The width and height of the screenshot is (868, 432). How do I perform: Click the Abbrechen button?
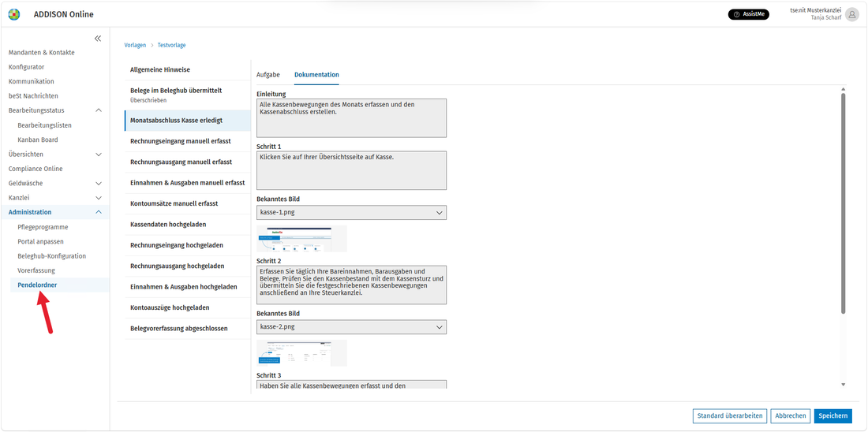[x=791, y=416]
